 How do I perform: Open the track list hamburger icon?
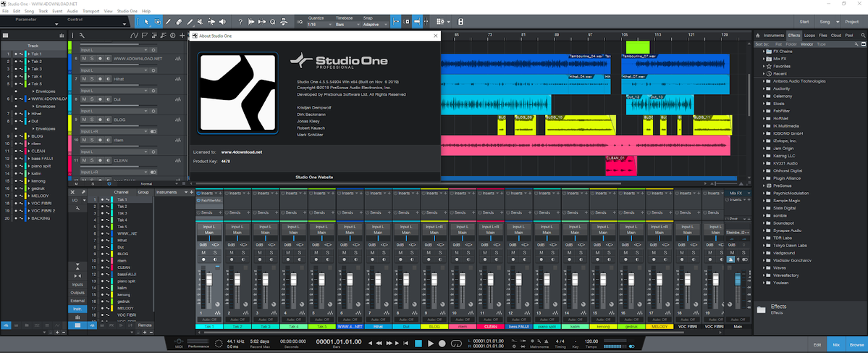[5, 36]
